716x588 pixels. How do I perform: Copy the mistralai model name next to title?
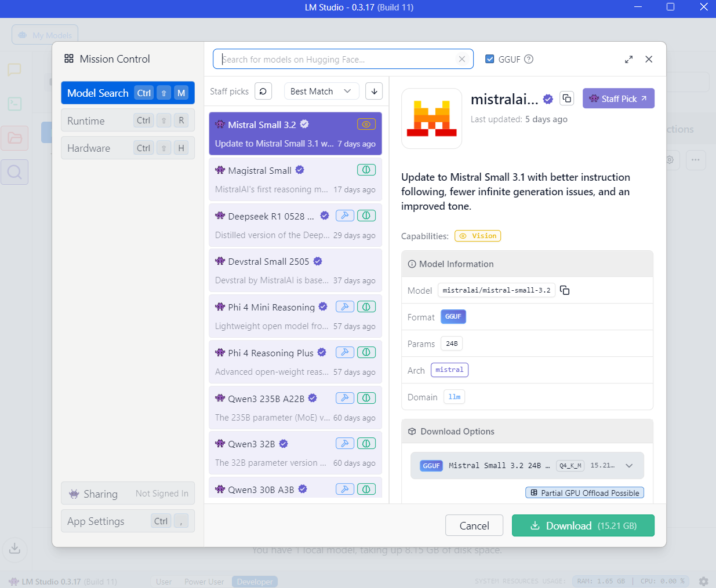click(567, 98)
